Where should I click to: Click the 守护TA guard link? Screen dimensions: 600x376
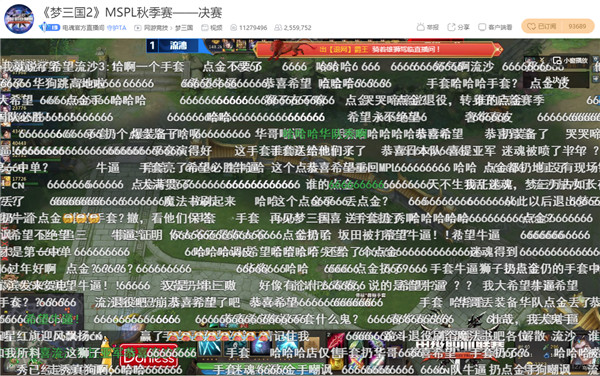(116, 28)
